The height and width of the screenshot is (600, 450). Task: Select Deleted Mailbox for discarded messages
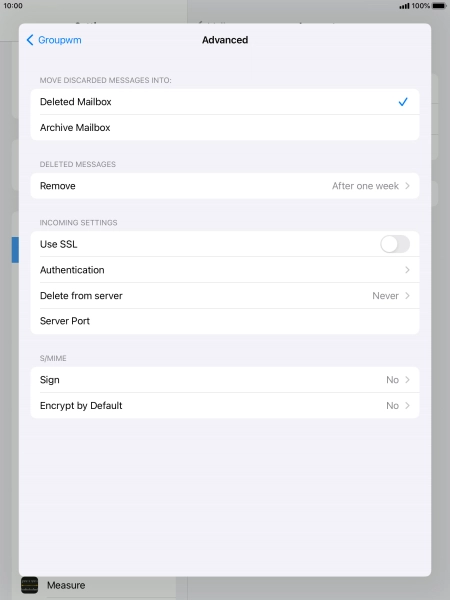[225, 102]
